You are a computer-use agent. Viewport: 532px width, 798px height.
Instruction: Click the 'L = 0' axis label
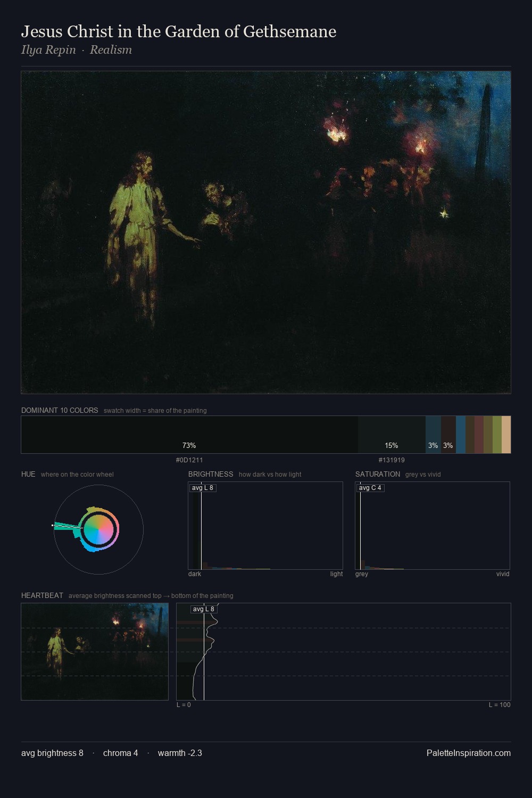(x=184, y=705)
